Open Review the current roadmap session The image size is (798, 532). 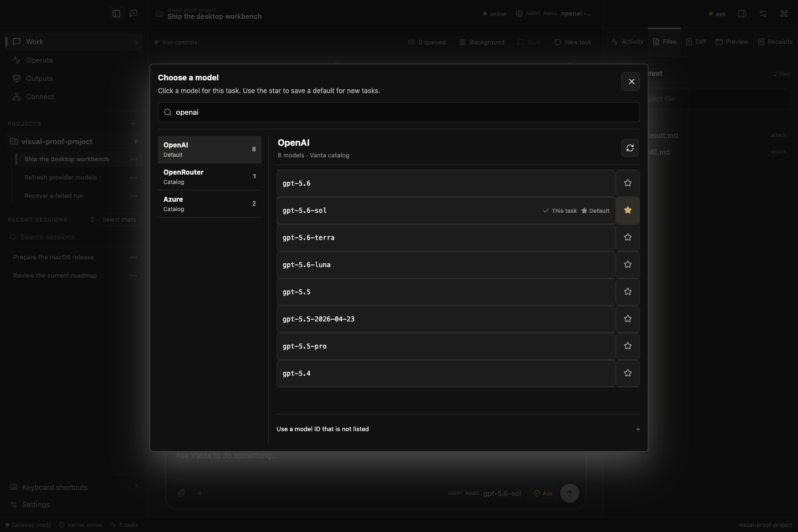(55, 275)
